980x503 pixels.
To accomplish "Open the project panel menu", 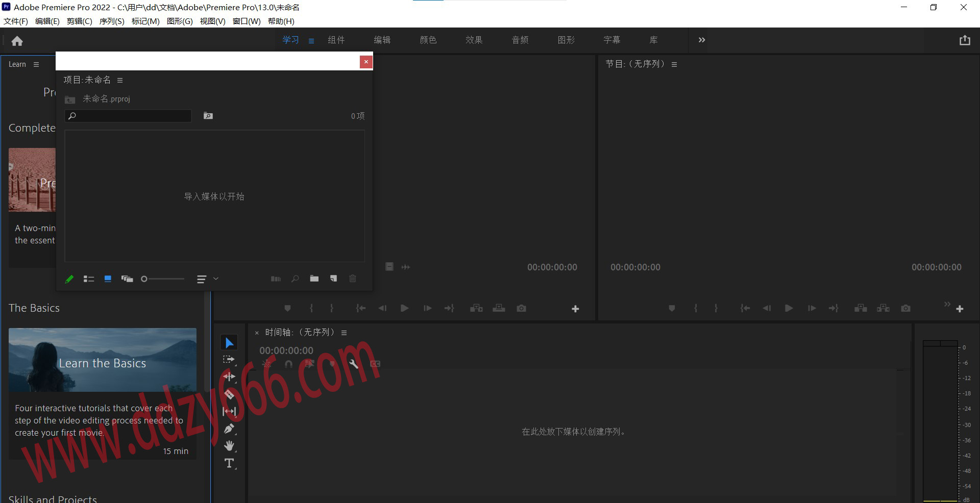I will coord(120,80).
